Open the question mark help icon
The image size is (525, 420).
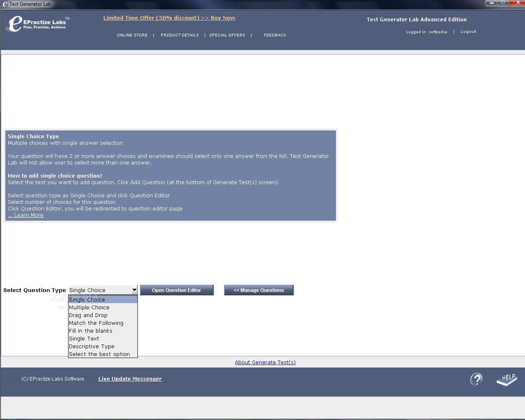coord(476,379)
